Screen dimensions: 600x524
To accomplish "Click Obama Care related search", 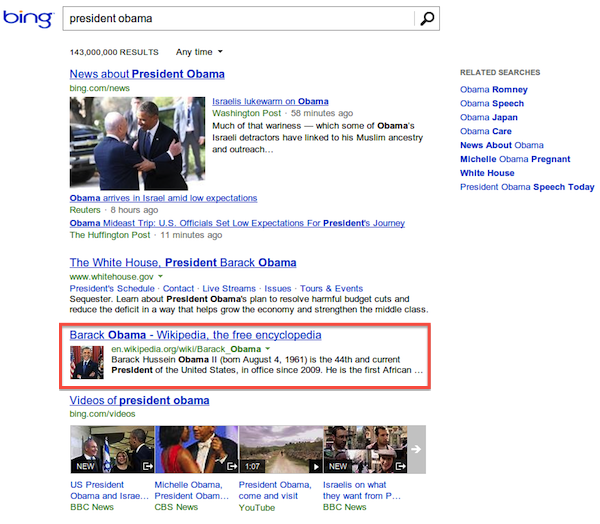I will tap(486, 131).
